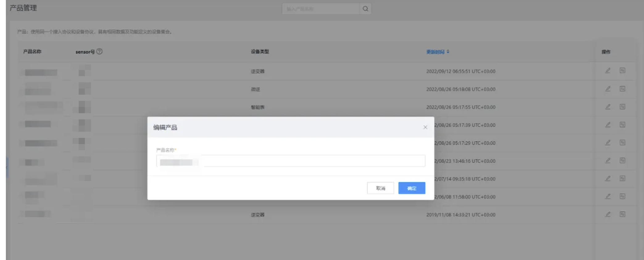Edit the product updated at 13:46:16
Image resolution: width=644 pixels, height=260 pixels.
608,160
